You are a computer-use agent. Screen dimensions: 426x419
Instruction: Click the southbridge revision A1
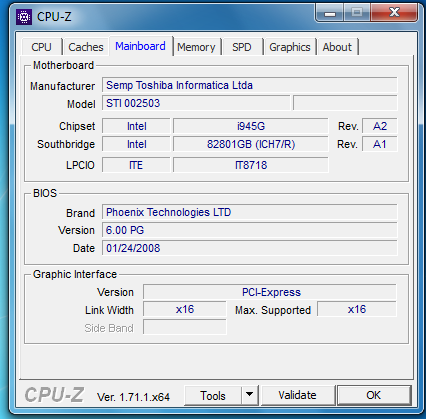(x=380, y=144)
